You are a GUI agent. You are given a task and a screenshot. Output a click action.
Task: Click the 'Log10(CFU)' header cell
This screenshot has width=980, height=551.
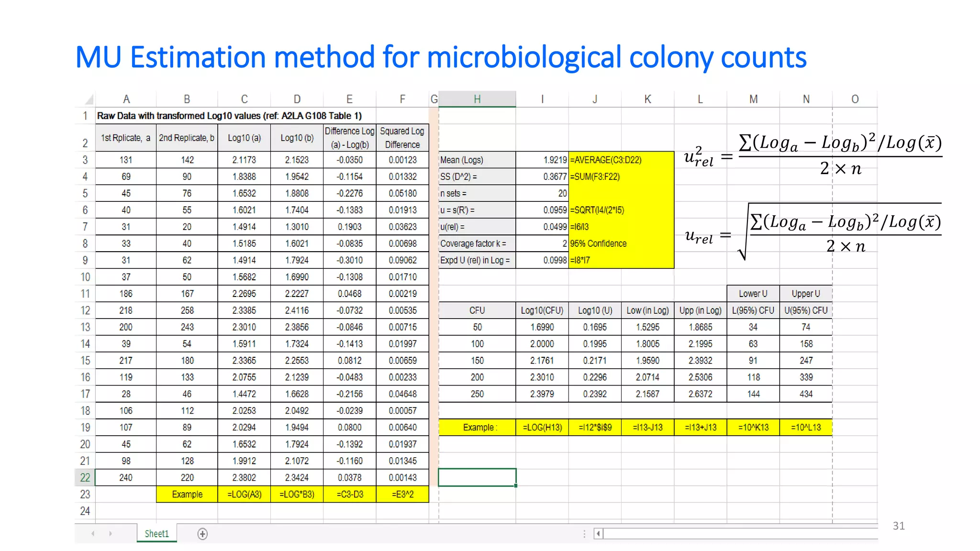coord(542,310)
